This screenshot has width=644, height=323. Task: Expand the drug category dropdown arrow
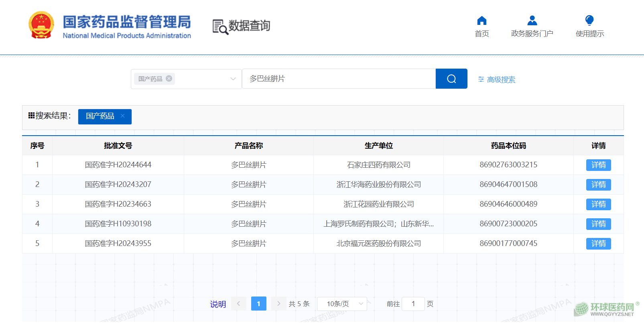click(233, 79)
